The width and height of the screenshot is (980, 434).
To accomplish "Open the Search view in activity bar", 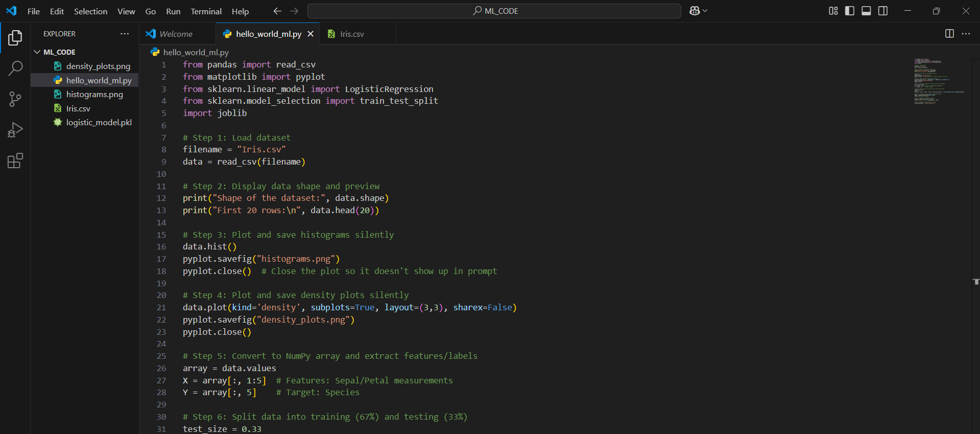I will coord(15,68).
